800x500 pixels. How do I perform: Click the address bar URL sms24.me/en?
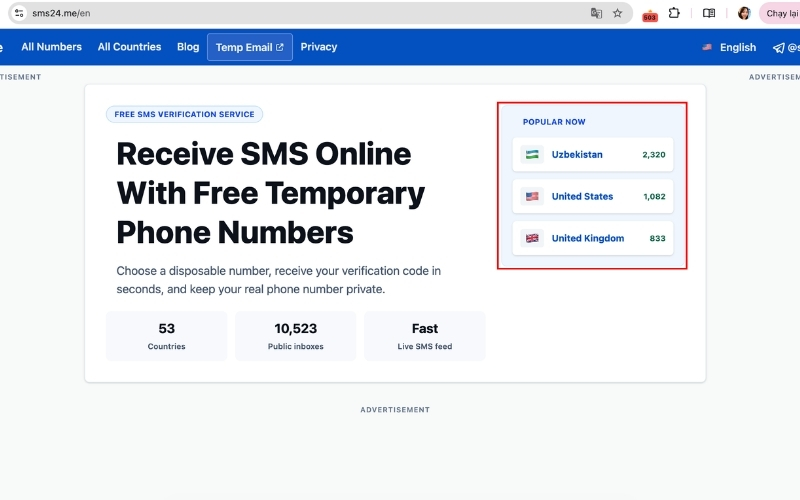[x=61, y=13]
